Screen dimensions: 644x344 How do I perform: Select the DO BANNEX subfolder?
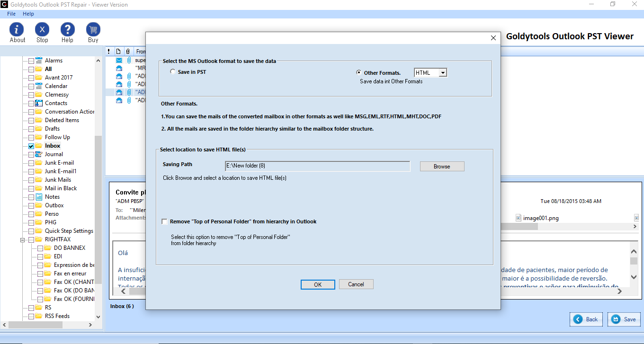pyautogui.click(x=70, y=248)
